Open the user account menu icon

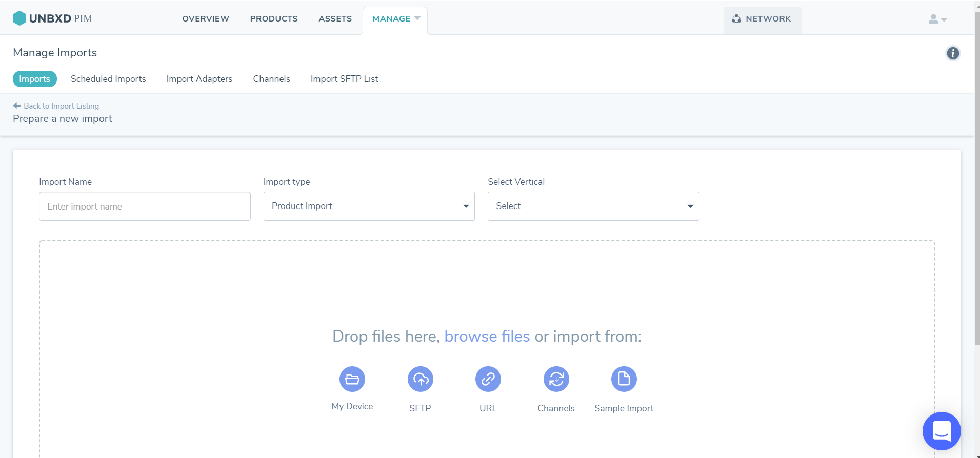(x=937, y=19)
